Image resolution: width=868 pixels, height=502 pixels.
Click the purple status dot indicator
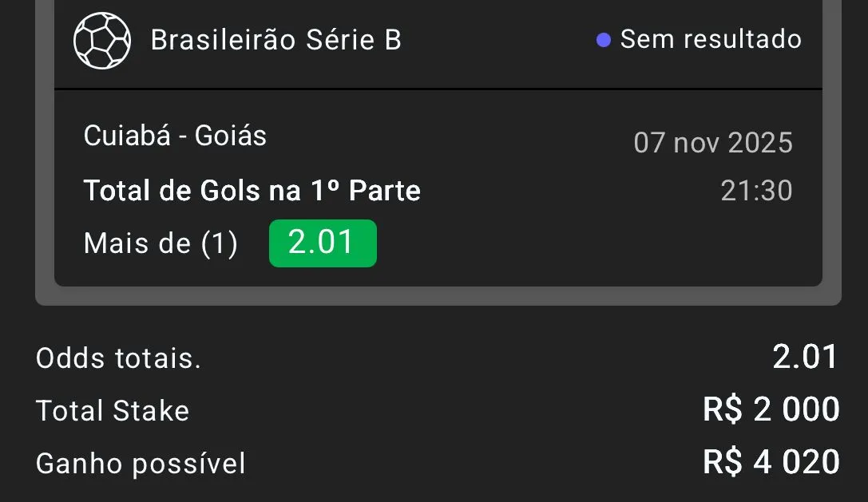(604, 40)
